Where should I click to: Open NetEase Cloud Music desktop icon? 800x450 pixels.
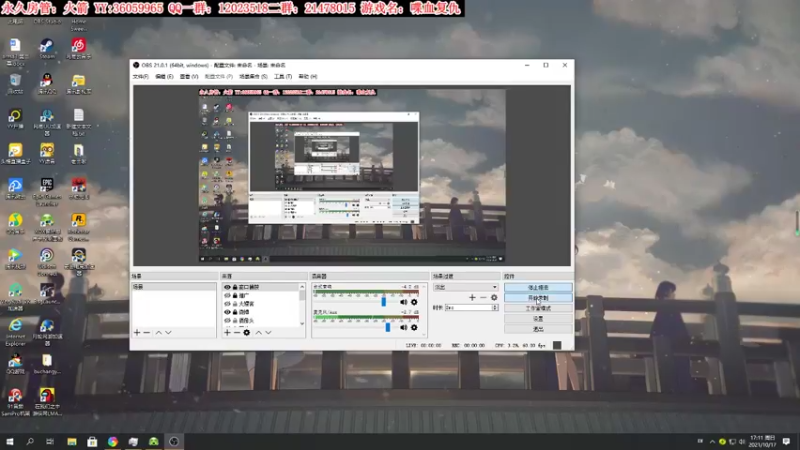click(78, 49)
